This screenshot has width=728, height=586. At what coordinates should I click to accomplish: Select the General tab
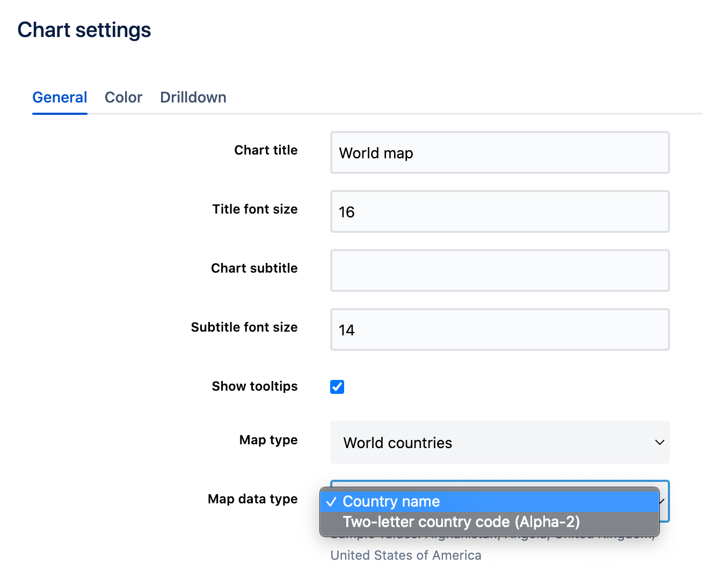(x=60, y=97)
